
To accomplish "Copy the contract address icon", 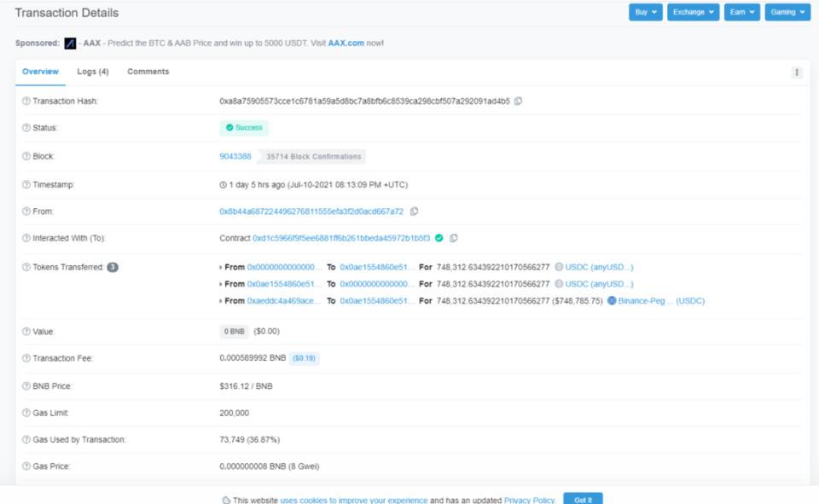I will 454,238.
